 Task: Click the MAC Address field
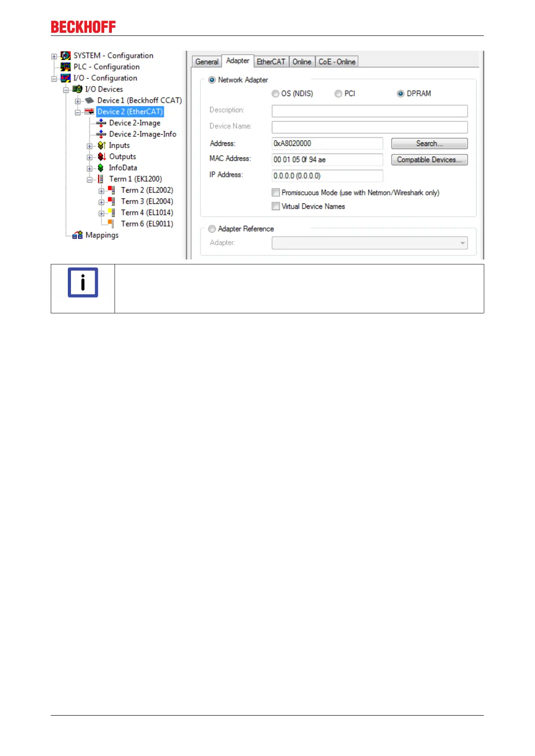click(327, 160)
